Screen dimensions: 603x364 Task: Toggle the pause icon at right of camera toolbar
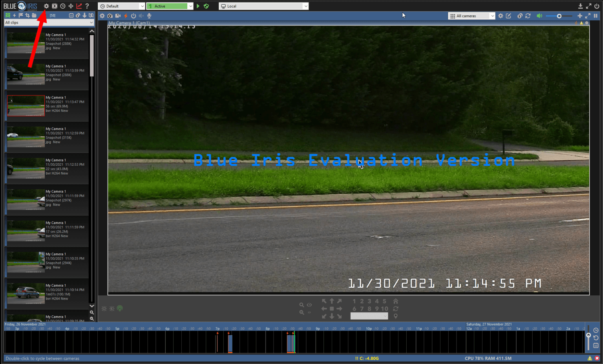(x=596, y=16)
